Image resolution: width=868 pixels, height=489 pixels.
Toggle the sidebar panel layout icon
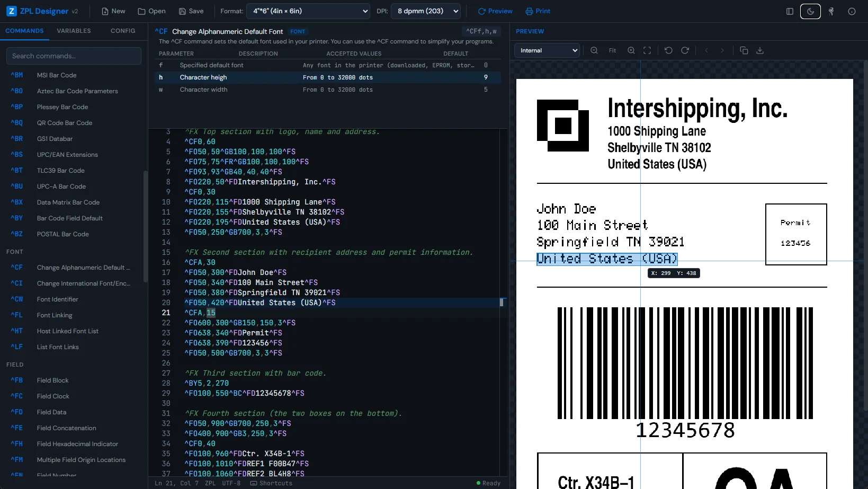(790, 11)
